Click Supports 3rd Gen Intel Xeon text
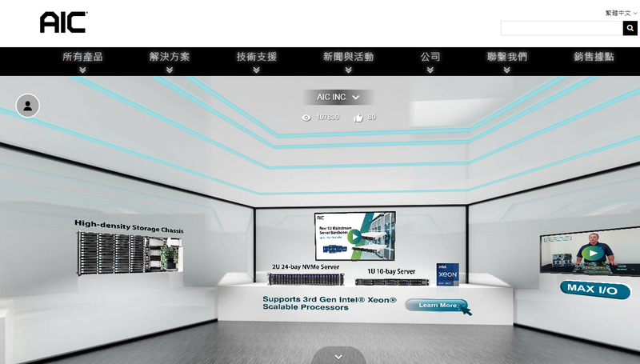 330,303
